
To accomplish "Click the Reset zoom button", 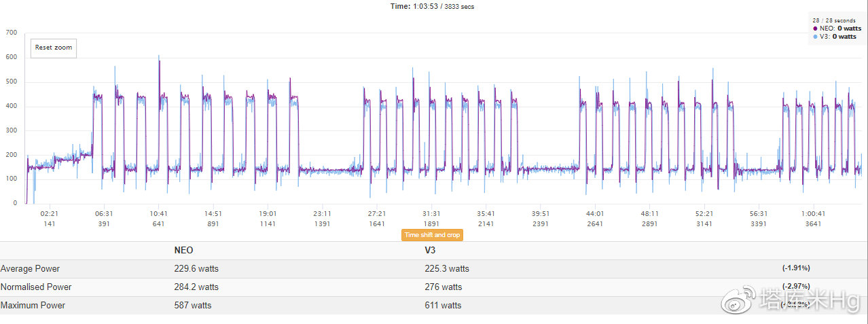I will [54, 48].
